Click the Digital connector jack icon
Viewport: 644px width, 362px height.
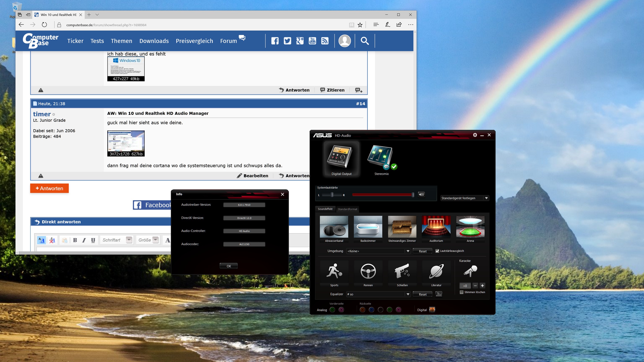click(432, 310)
